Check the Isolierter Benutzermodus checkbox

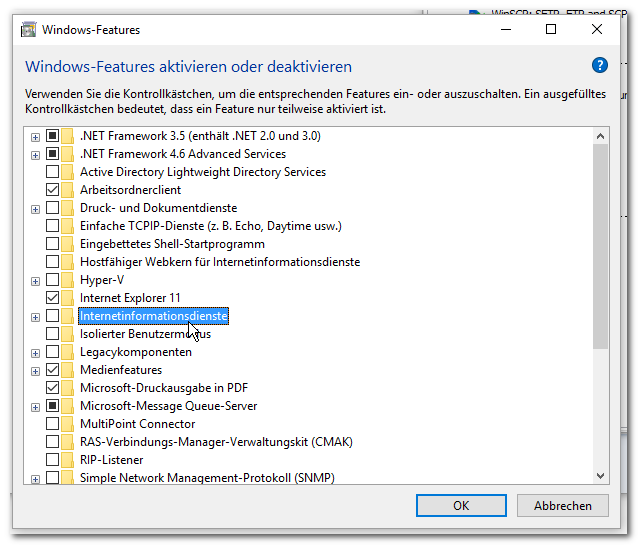52,334
